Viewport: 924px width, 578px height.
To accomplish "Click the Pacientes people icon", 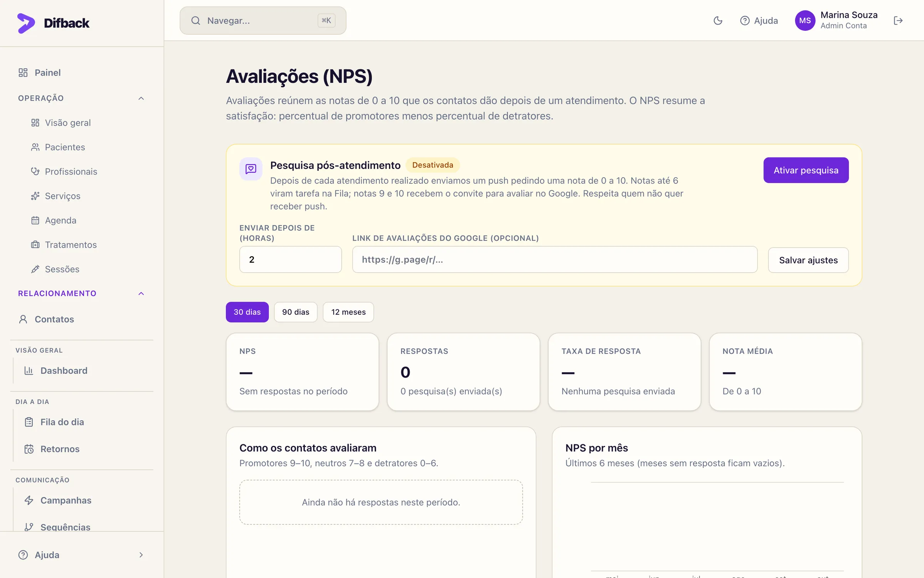I will [35, 147].
